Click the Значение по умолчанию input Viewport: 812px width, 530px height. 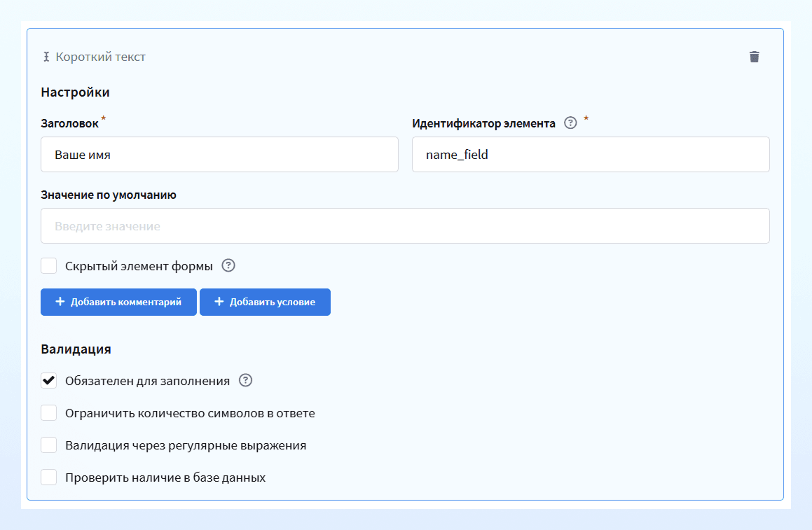406,225
